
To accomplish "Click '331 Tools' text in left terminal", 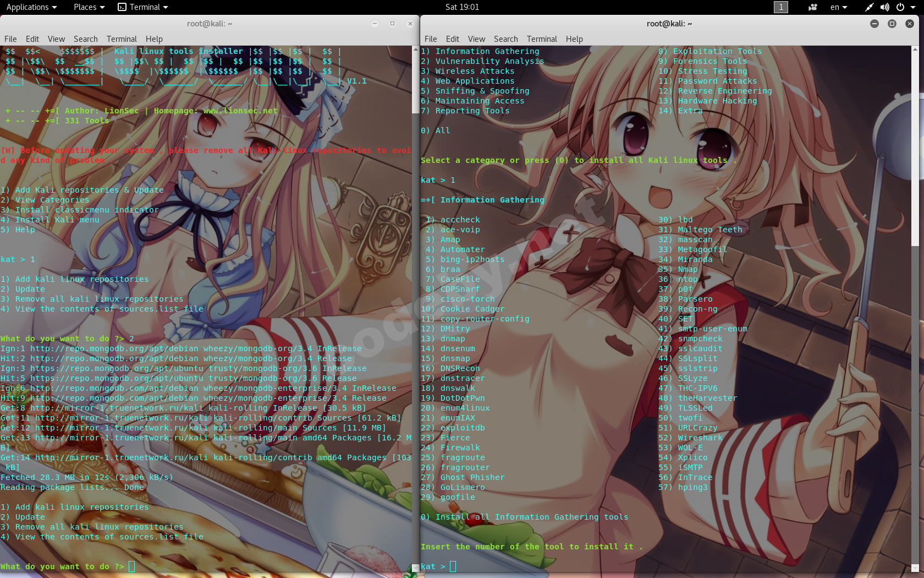I will (87, 121).
